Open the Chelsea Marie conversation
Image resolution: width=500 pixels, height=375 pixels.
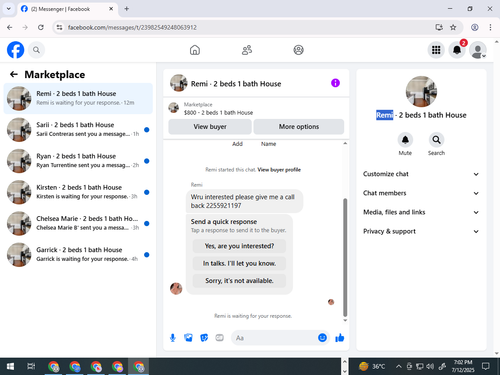click(78, 223)
